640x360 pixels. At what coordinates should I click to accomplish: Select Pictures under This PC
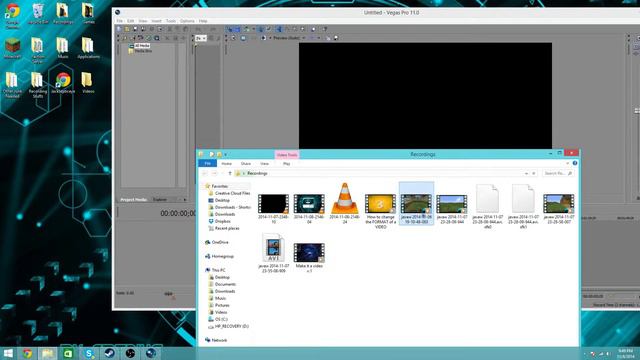pos(219,305)
